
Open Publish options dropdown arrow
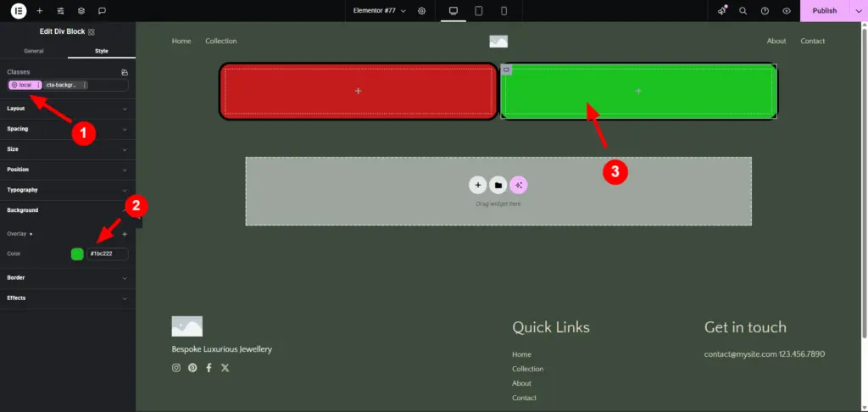pyautogui.click(x=859, y=10)
